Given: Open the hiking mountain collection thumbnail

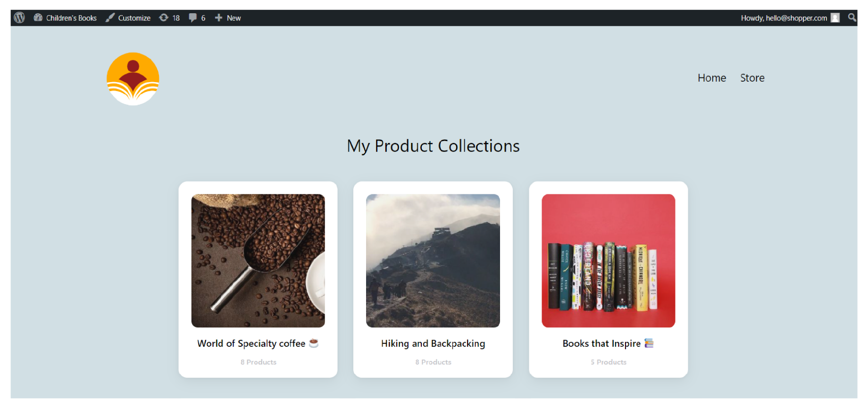Looking at the screenshot, I should (x=433, y=261).
